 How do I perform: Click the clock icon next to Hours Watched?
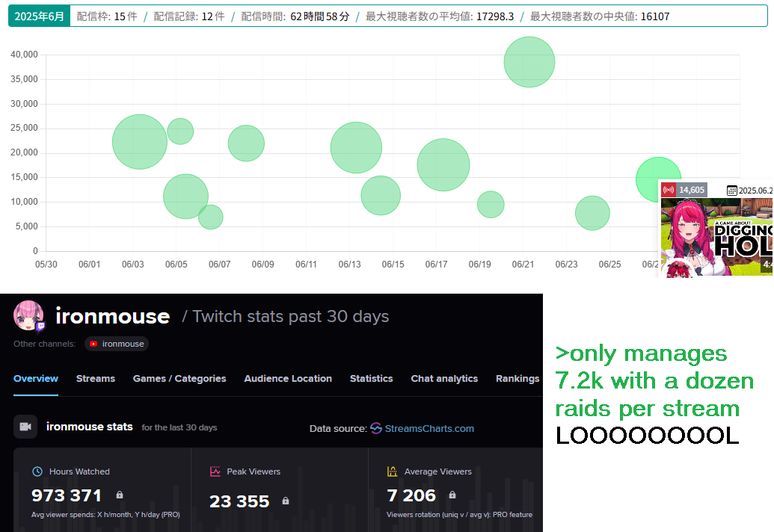37,471
